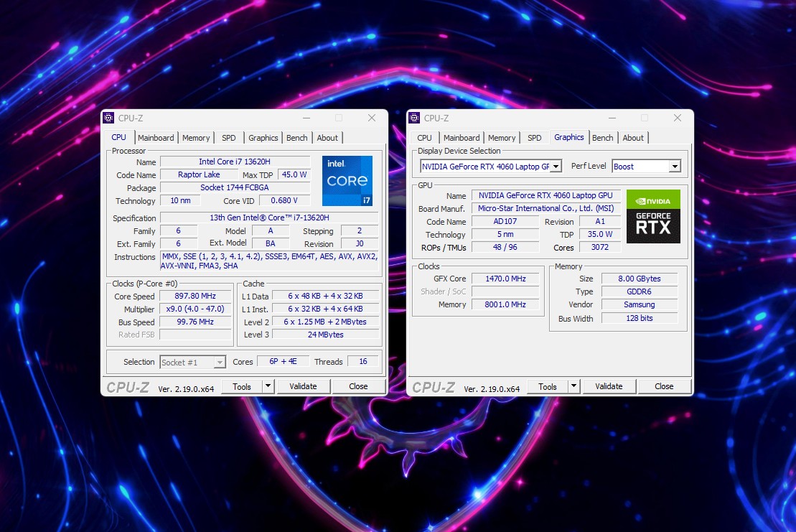Screen dimensions: 796x532
Task: Open Memory tab in left CPU-Z window
Action: (196, 138)
